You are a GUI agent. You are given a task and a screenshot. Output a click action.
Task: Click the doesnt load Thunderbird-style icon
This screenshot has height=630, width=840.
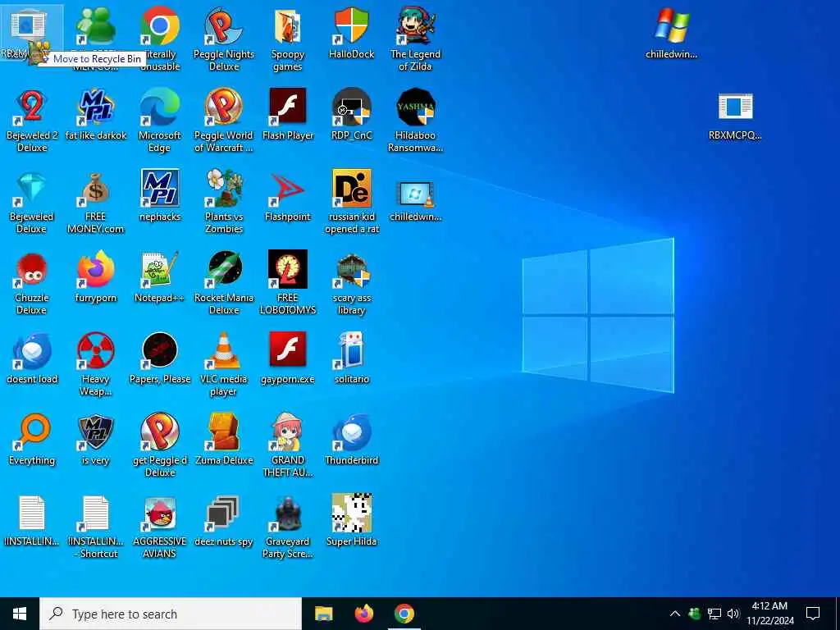[x=32, y=351]
